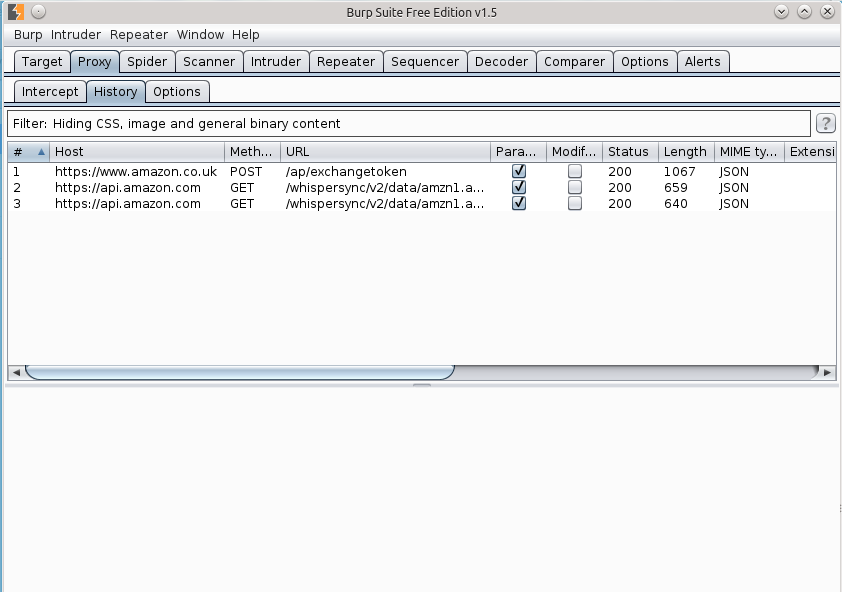The image size is (842, 592).
Task: Open the Burp menu
Action: coord(28,35)
